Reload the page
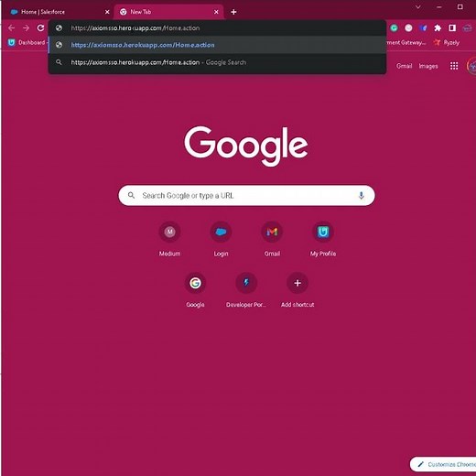476x476 pixels. (40, 28)
